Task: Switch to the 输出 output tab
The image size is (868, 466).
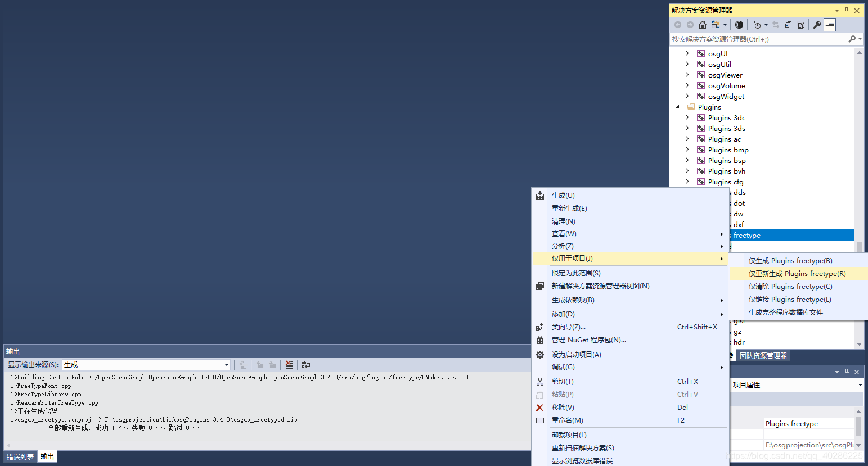Action: [47, 456]
